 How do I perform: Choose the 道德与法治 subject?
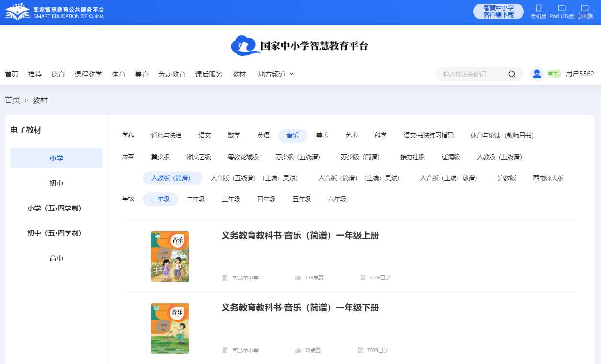tap(166, 136)
